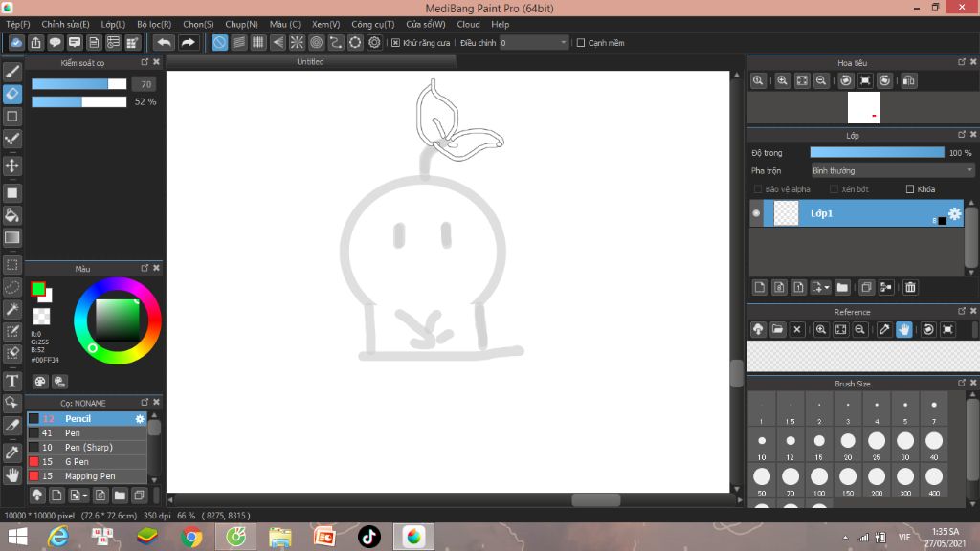Select the Lasso tool

point(11,287)
